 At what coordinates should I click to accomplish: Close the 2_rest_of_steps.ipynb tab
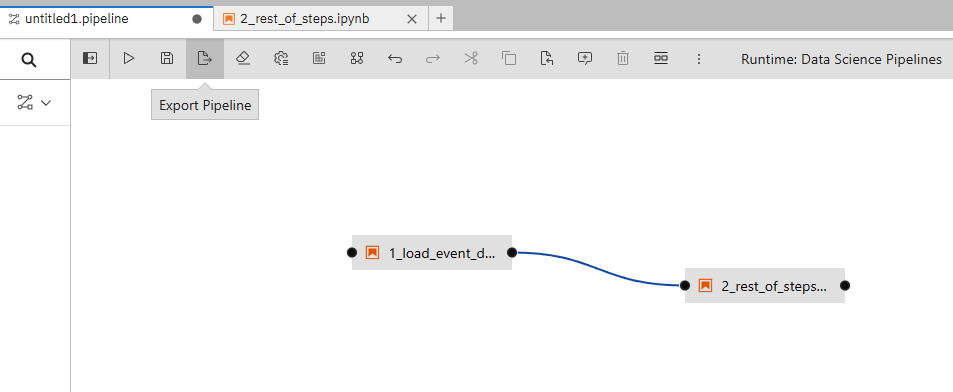[x=411, y=19]
